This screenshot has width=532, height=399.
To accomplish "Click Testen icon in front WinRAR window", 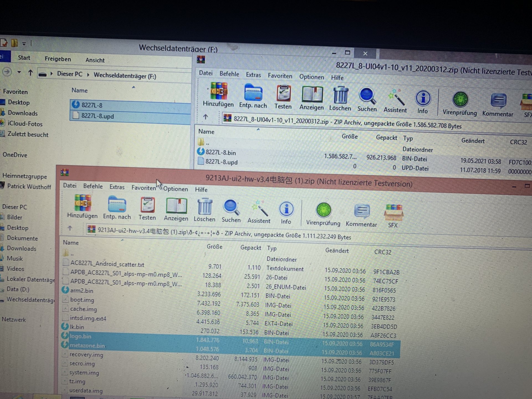I will pyautogui.click(x=147, y=205).
